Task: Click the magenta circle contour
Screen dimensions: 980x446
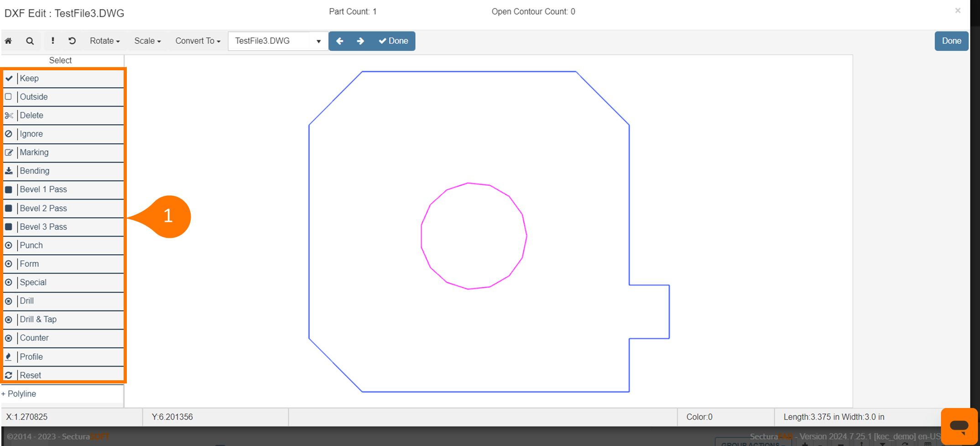Action: [526, 236]
